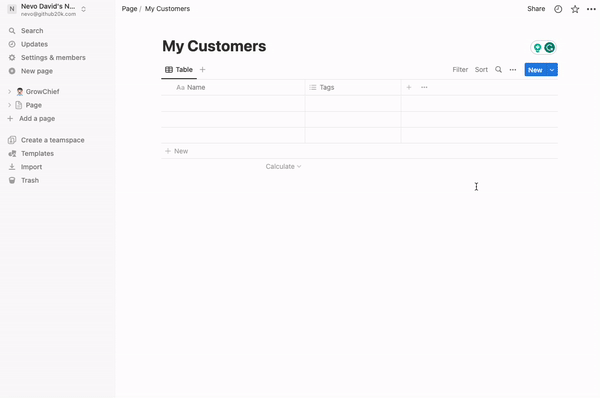Select the Table view tab
This screenshot has width=600, height=398.
(179, 70)
